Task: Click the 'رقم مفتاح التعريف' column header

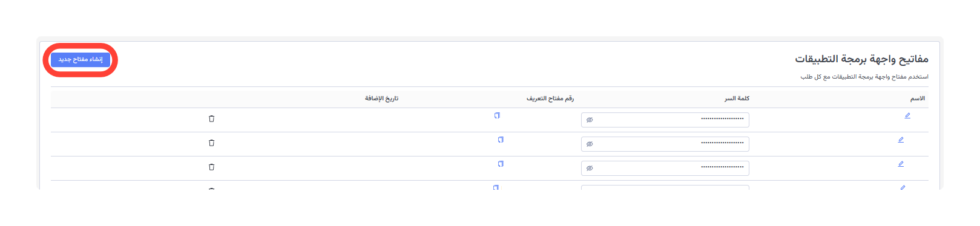Action: coord(550,98)
